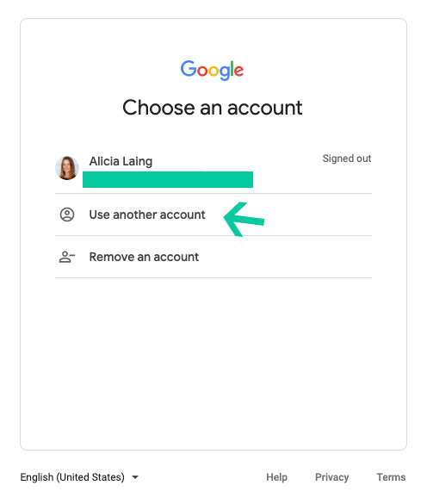
Task: Click the red letter e in the logo
Action: tap(238, 71)
